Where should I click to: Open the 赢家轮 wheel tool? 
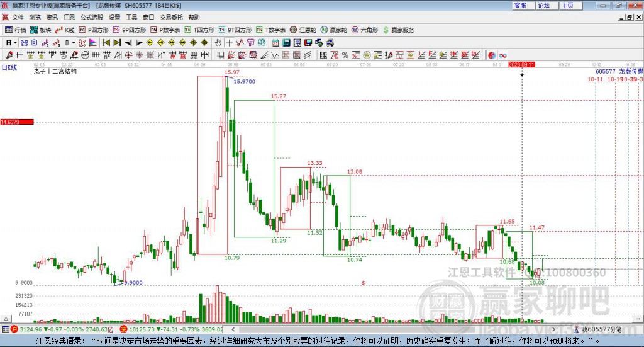coord(334,30)
